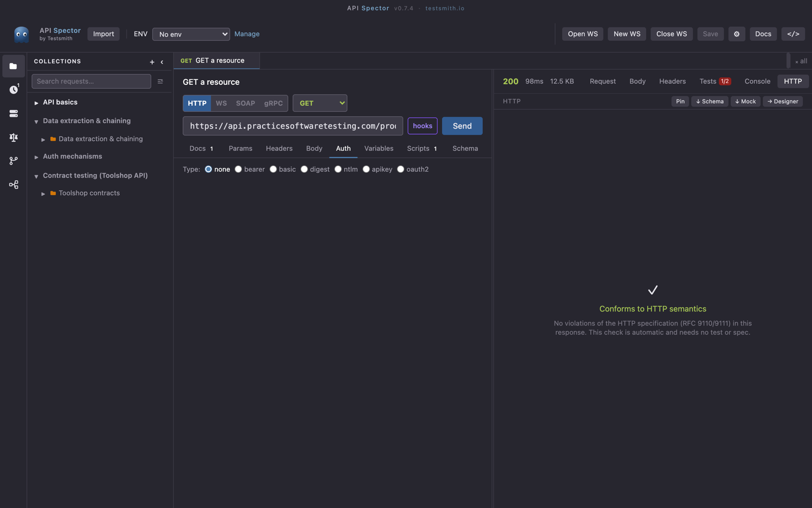This screenshot has height=508, width=812.
Task: Switch protocol to gRPC
Action: coord(273,103)
